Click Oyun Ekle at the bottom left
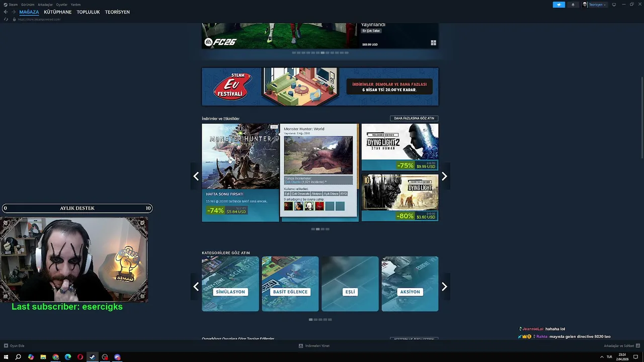This screenshot has width=644, height=362. point(14,346)
